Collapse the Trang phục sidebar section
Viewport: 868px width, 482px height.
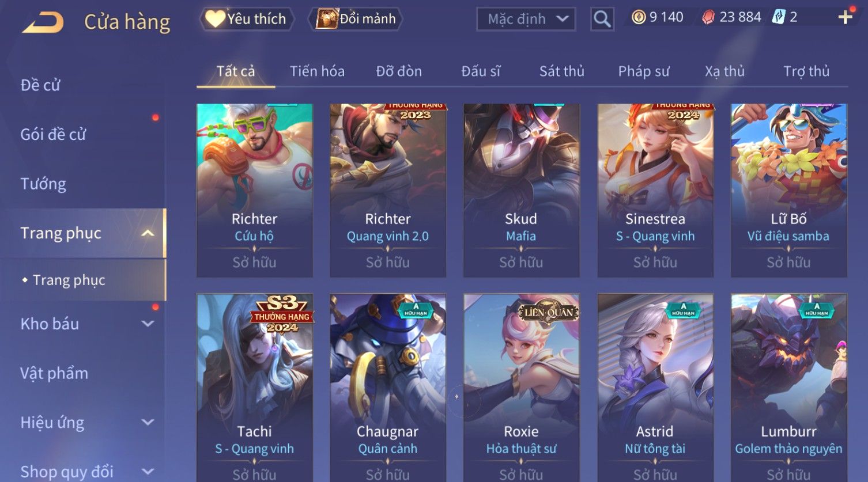click(x=148, y=233)
